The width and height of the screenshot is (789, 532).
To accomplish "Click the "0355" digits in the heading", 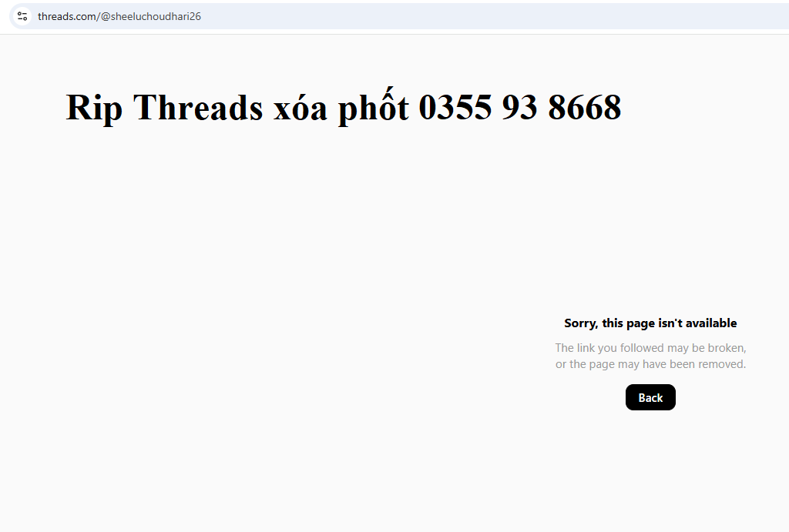I will (455, 106).
